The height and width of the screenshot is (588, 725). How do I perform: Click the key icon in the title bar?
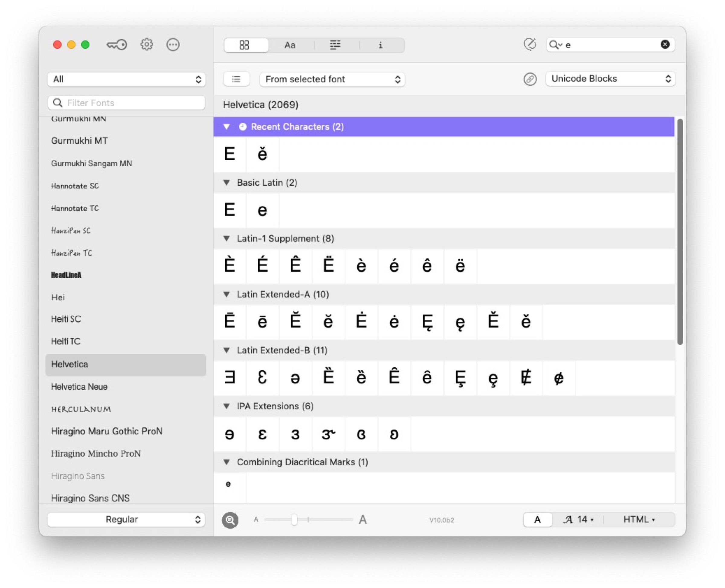[117, 45]
